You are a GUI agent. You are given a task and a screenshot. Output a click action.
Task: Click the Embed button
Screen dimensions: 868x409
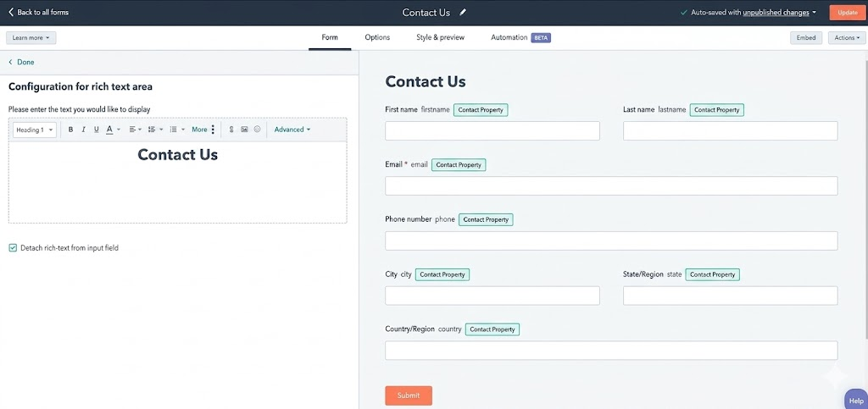click(x=806, y=37)
